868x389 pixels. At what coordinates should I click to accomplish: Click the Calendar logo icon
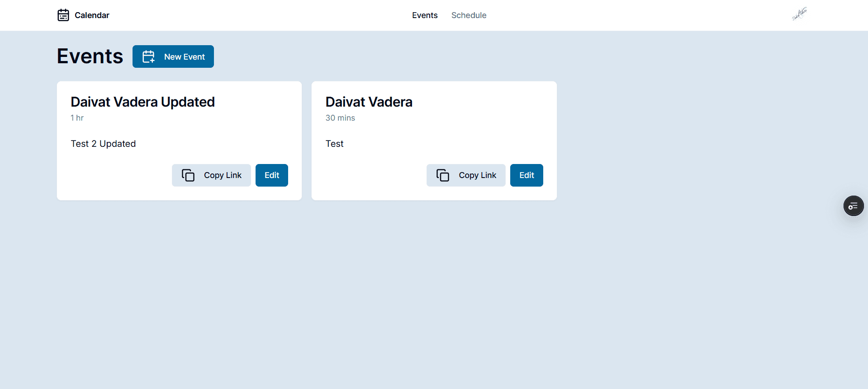(x=63, y=15)
